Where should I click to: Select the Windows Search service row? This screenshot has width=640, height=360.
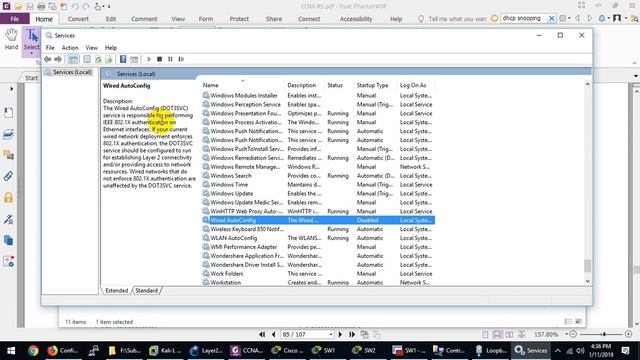[x=318, y=176]
